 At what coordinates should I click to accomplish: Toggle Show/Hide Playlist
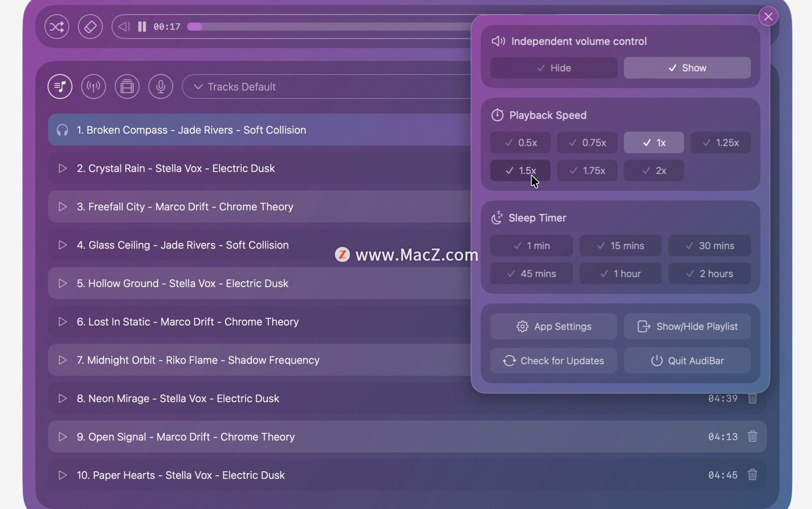tap(687, 326)
